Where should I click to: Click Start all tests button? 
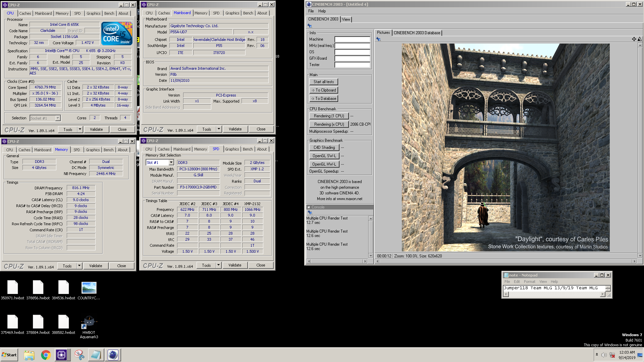pos(324,82)
